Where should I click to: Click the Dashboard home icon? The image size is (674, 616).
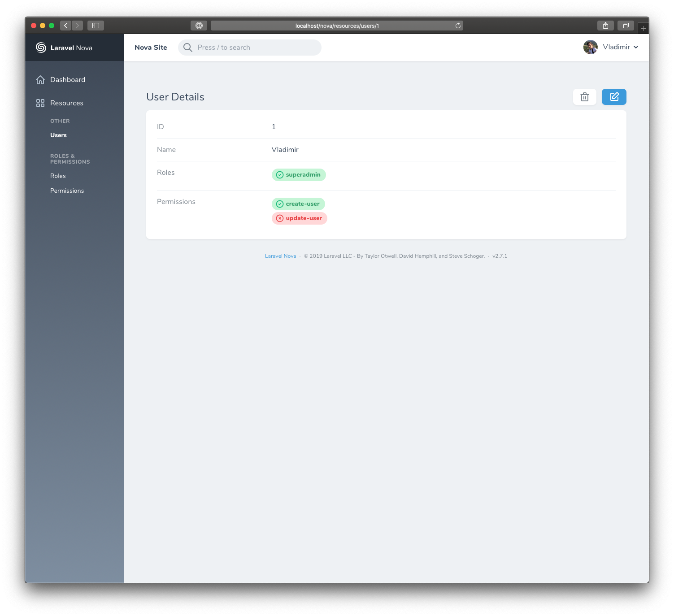(40, 80)
